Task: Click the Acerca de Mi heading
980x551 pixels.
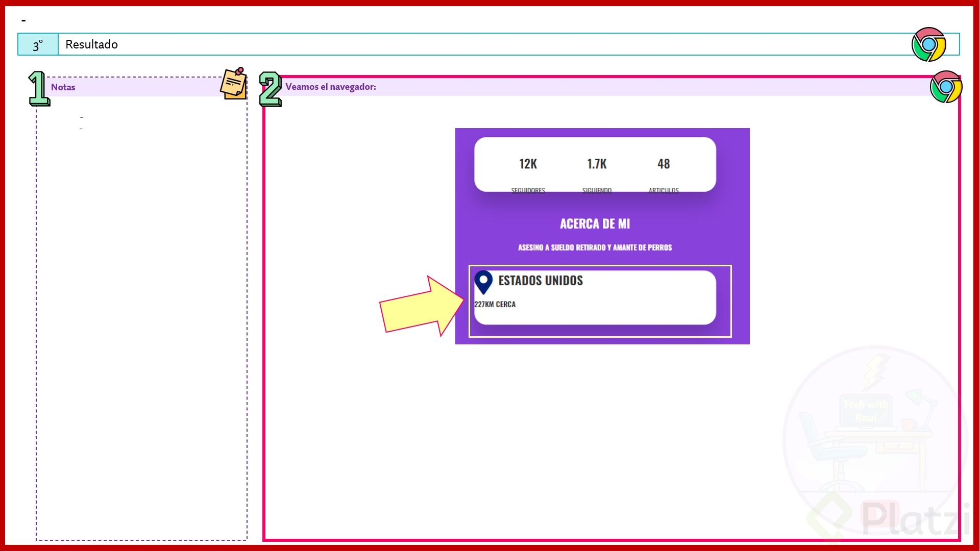Action: point(595,224)
